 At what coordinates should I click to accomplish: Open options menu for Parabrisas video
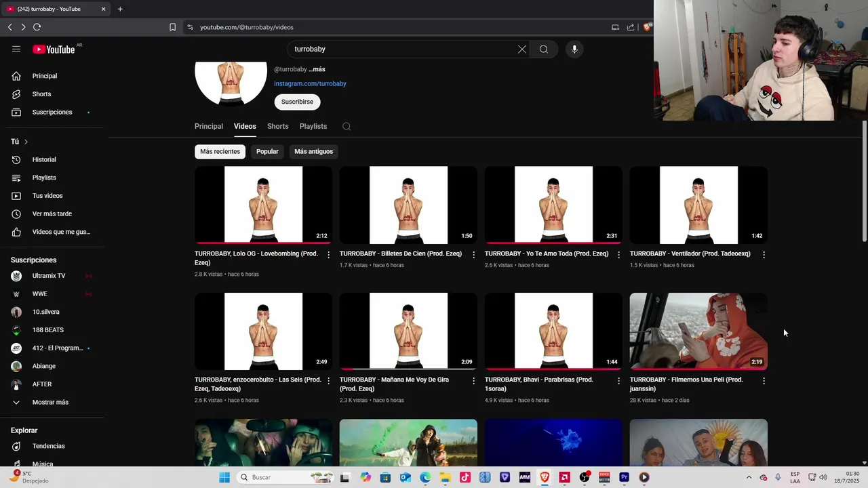618,381
